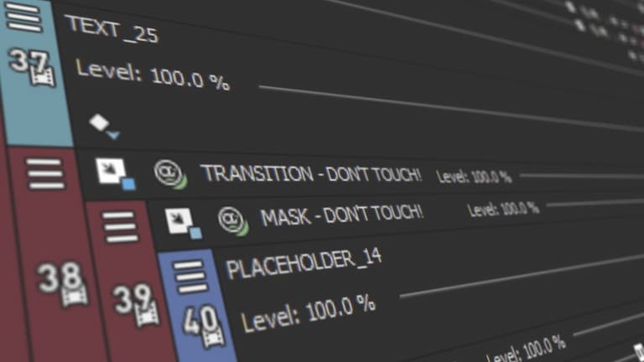Open the compositing mode dropdown on the MASK track
This screenshot has width=644, height=362.
tap(184, 223)
